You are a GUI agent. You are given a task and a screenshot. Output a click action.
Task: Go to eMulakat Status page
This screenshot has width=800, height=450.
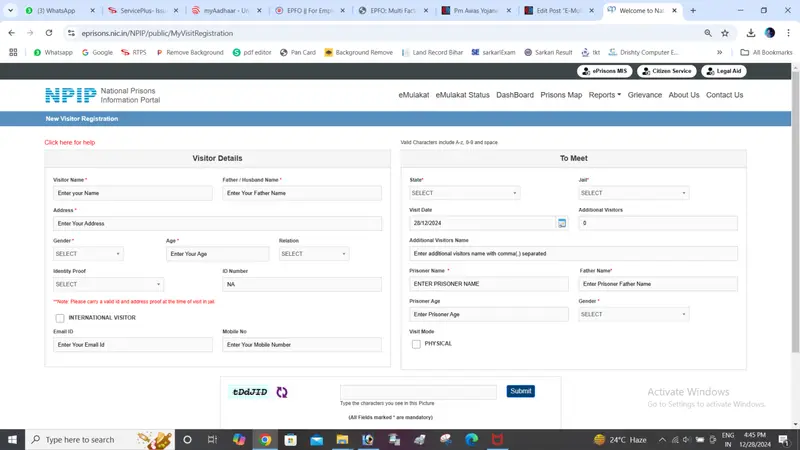462,95
